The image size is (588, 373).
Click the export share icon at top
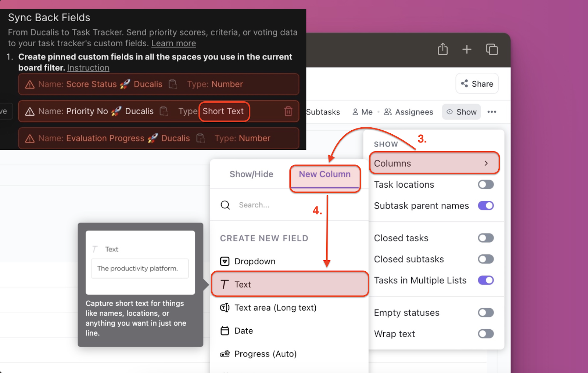pos(443,49)
